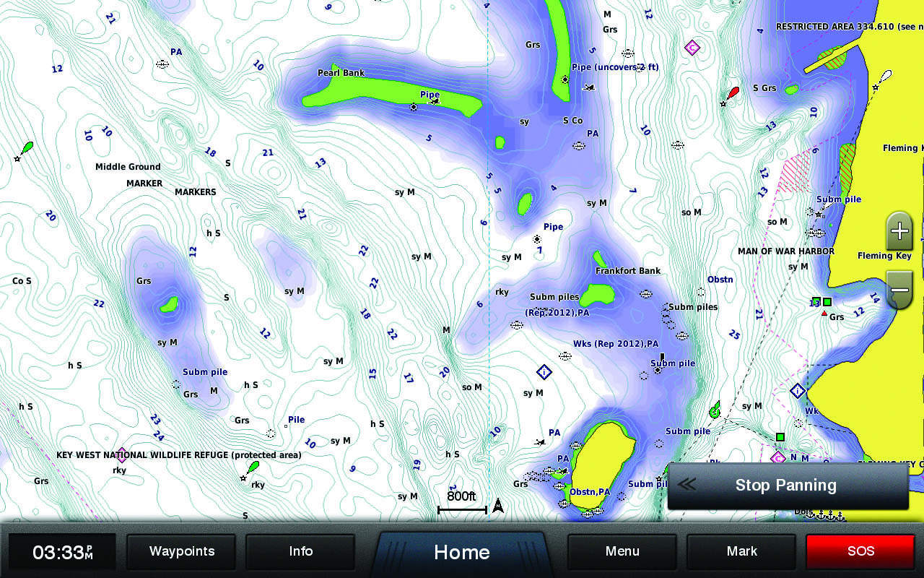Open the Info menu
Viewport: 924px width, 578px height.
(x=301, y=551)
